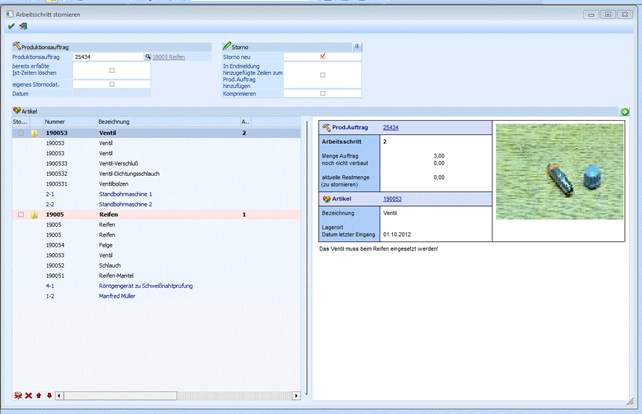642x414 pixels.
Task: Enable the Komprimieren checkbox
Action: [322, 93]
